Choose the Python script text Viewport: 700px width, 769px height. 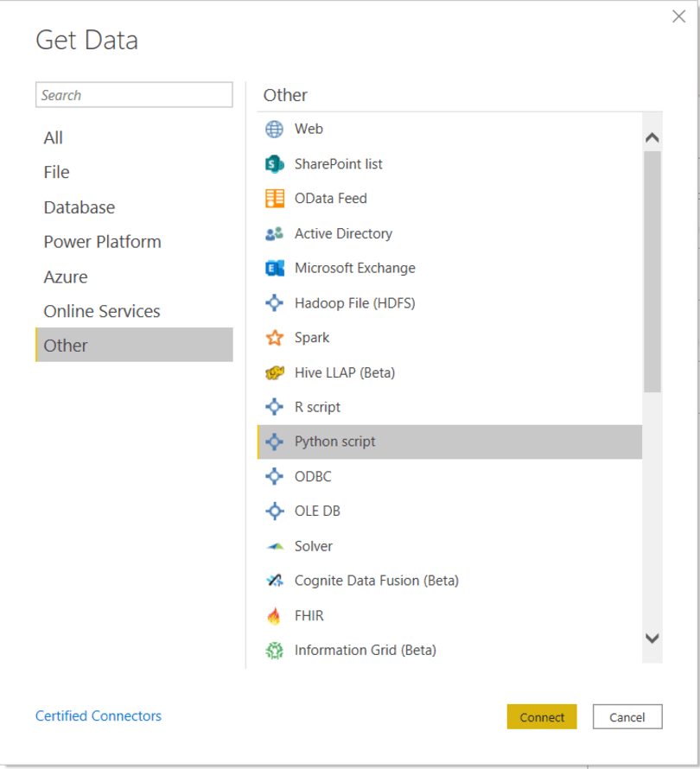tap(334, 442)
